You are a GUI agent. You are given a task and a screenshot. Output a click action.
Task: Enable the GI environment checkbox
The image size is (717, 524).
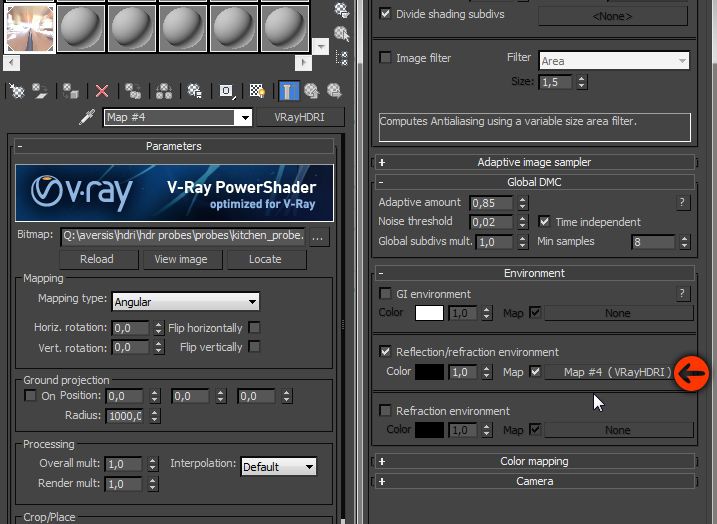[x=385, y=293]
